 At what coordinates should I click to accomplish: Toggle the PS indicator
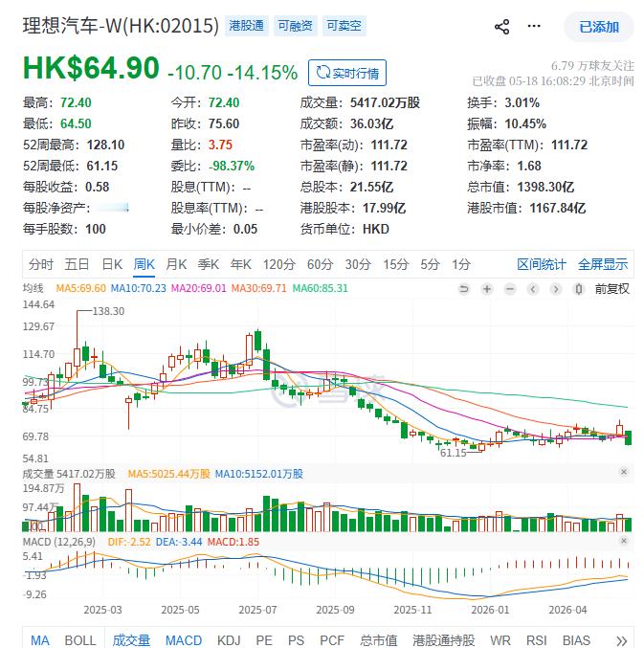point(296,640)
